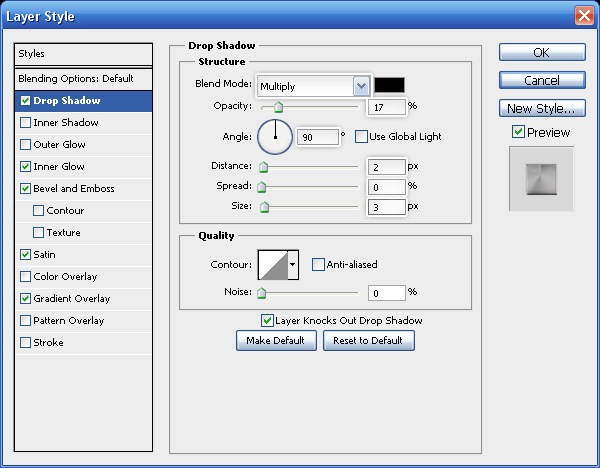Viewport: 600px width, 468px height.
Task: Enable the Inner Shadow checkbox
Action: click(25, 123)
